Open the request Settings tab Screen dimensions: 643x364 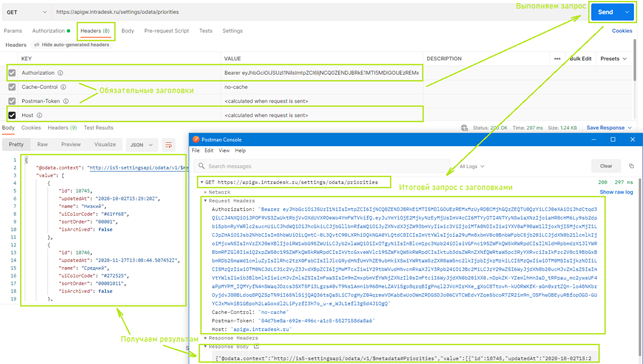233,31
